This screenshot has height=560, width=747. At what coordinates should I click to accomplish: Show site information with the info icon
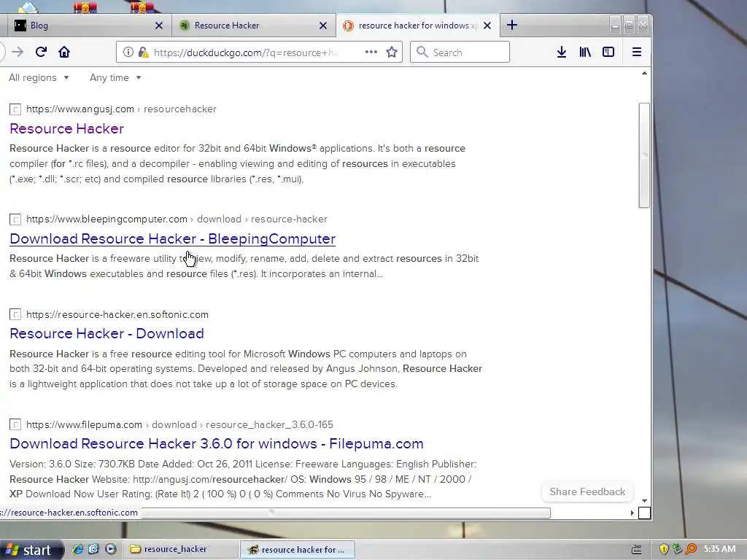[128, 52]
